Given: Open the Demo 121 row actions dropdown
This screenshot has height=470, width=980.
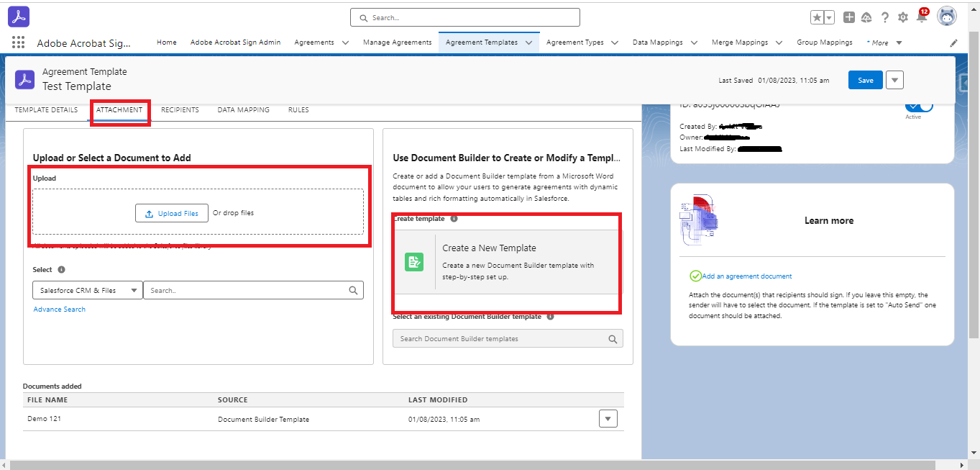Looking at the screenshot, I should [x=608, y=418].
